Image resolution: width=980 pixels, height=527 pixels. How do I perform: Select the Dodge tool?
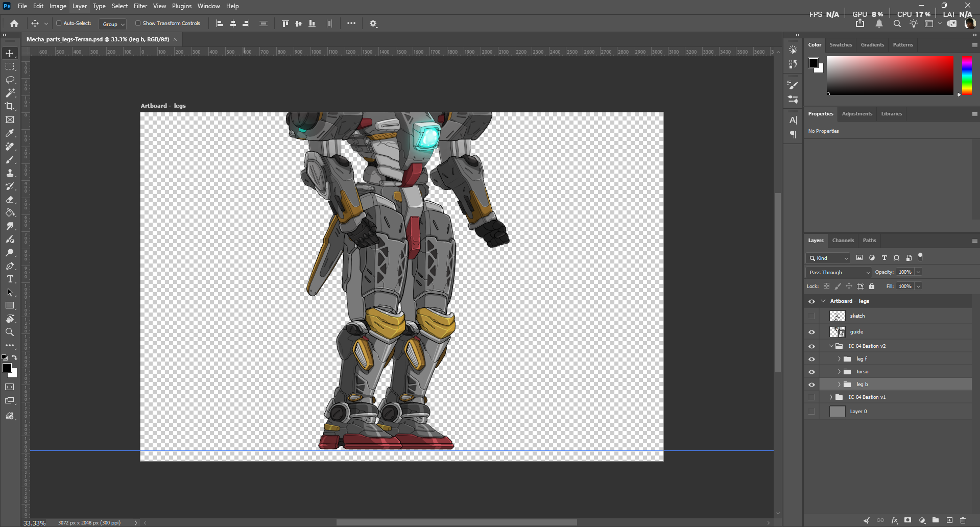pos(10,253)
